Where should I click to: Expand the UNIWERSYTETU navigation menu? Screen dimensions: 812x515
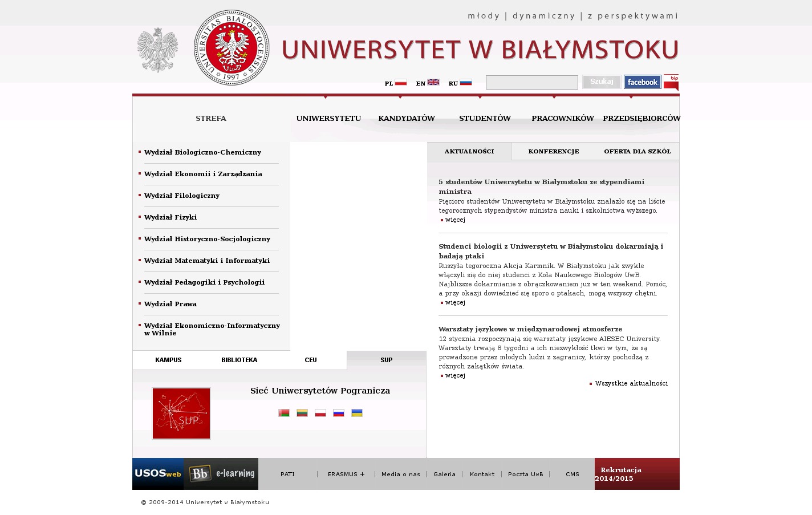point(328,119)
